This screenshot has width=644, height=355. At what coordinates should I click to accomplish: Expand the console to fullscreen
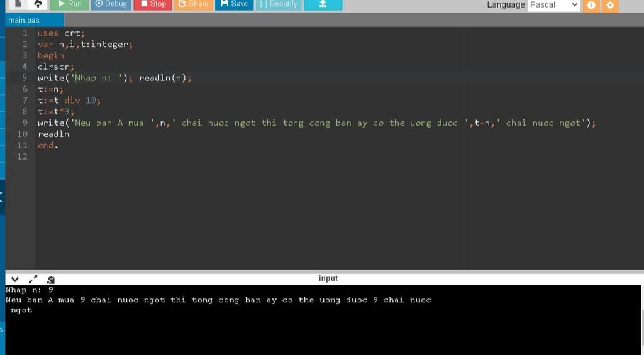[x=33, y=280]
